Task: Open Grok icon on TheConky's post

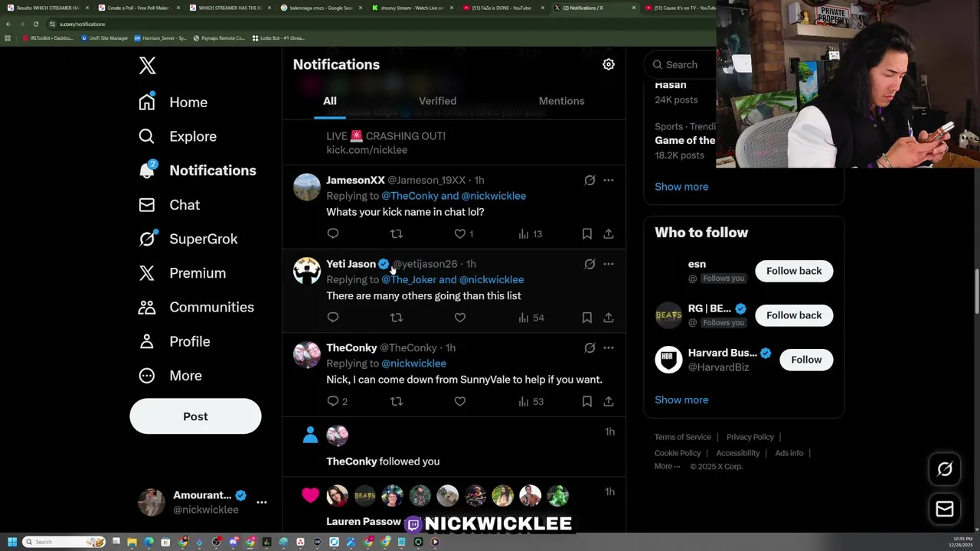Action: coord(590,348)
